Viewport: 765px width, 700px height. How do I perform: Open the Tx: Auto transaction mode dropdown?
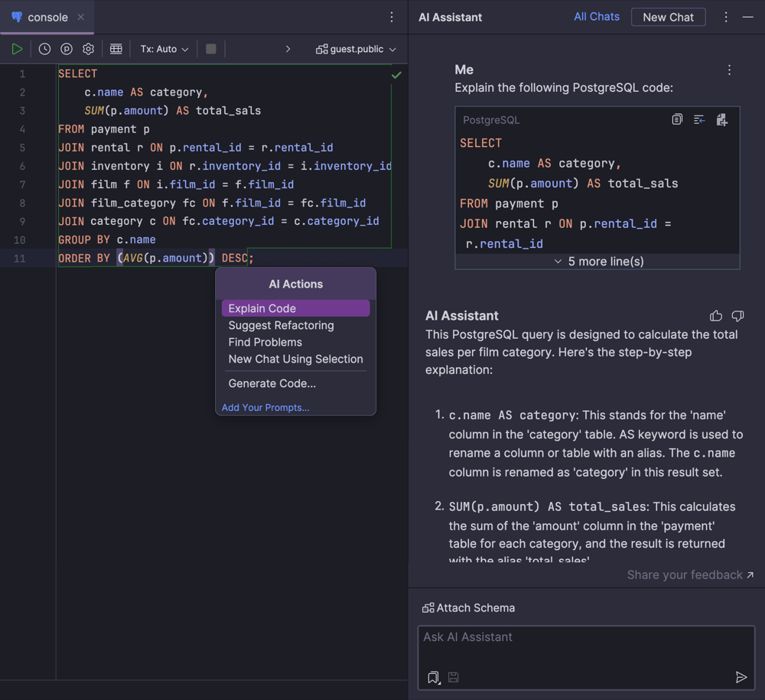click(164, 49)
